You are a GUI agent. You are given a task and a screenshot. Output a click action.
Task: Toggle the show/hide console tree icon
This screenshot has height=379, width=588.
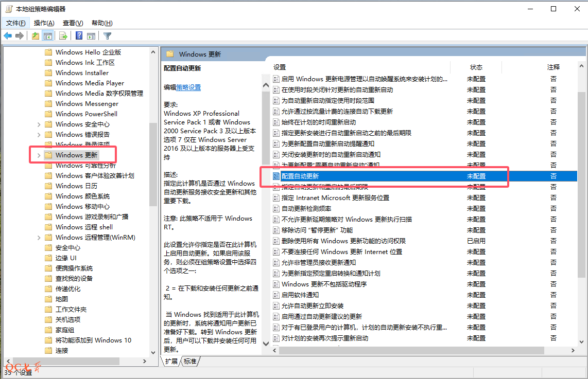click(47, 35)
